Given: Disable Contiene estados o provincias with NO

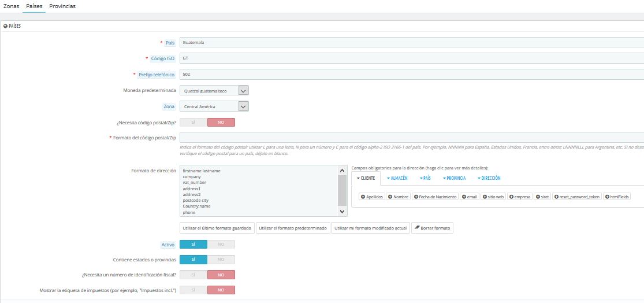Looking at the screenshot, I should [221, 260].
